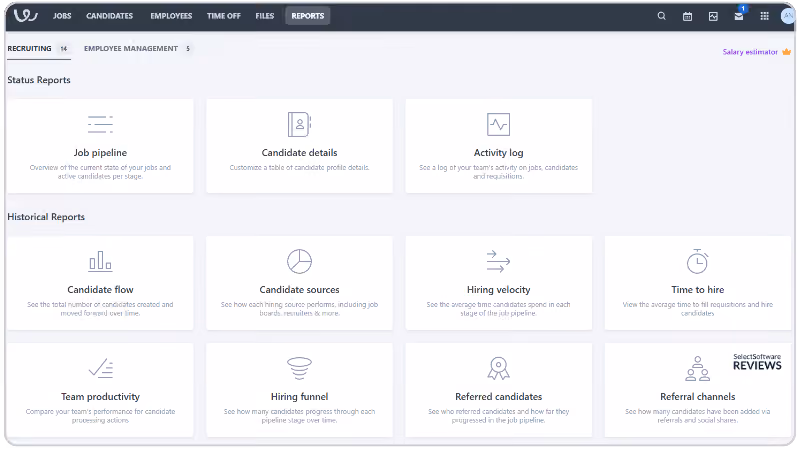
Task: Click the Hiring velocity description text
Action: click(498, 309)
